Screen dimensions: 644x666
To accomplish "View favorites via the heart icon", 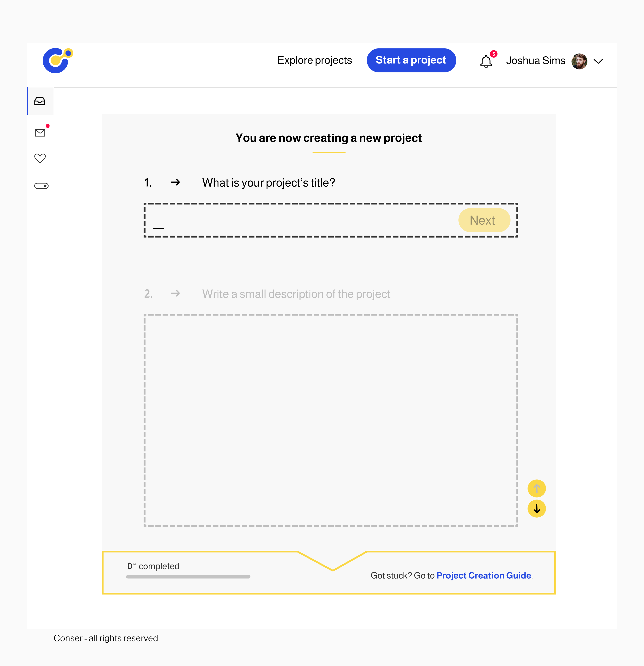I will point(40,158).
